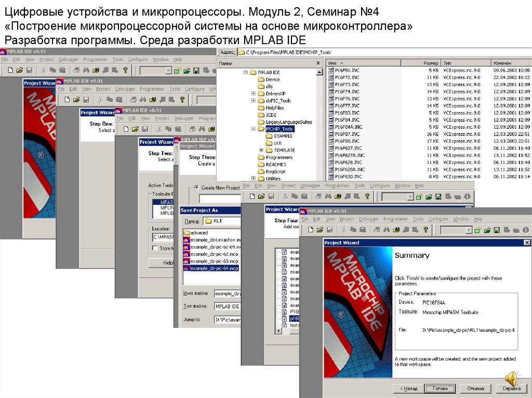532x398 pixels.
Task: Click New File icon in Summary window toolbar
Action: point(310,230)
